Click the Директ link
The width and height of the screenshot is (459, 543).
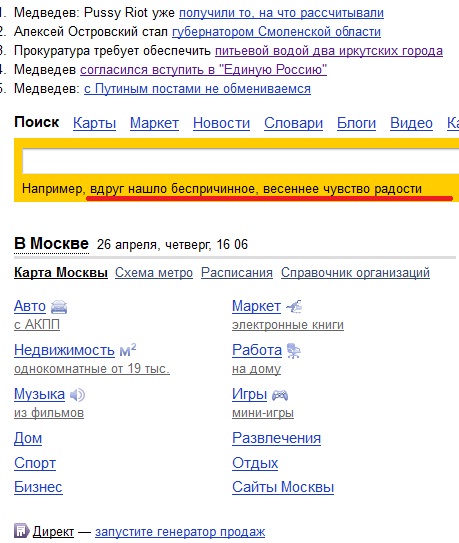click(x=53, y=532)
